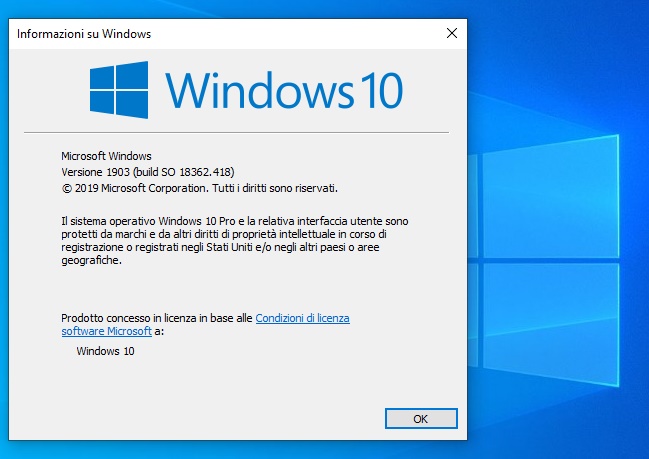The image size is (649, 459).
Task: Click the paragraph starting 'Il sistema operativo Windows 10 Pro'
Action: [235, 240]
